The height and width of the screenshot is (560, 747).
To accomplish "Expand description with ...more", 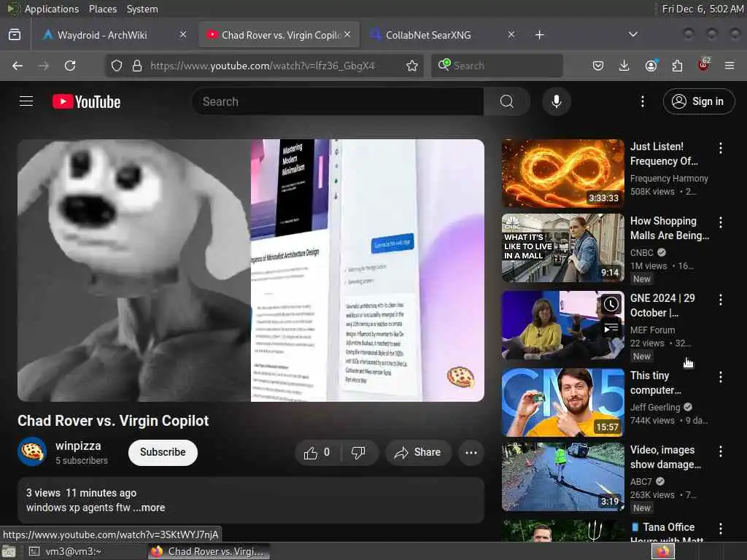I will click(150, 507).
